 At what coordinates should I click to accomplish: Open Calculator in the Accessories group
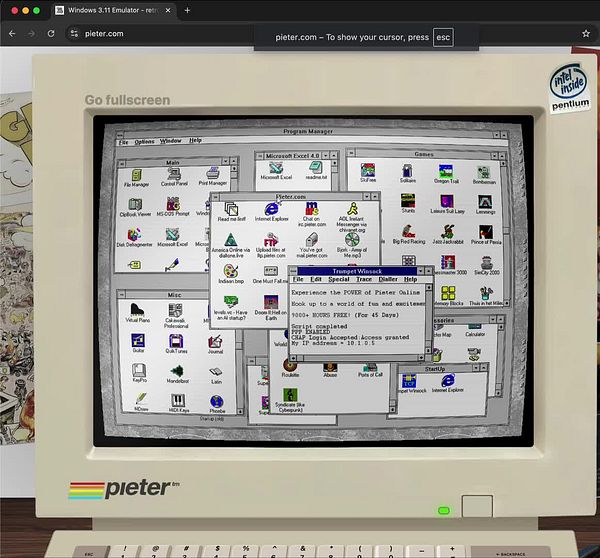[x=475, y=330]
